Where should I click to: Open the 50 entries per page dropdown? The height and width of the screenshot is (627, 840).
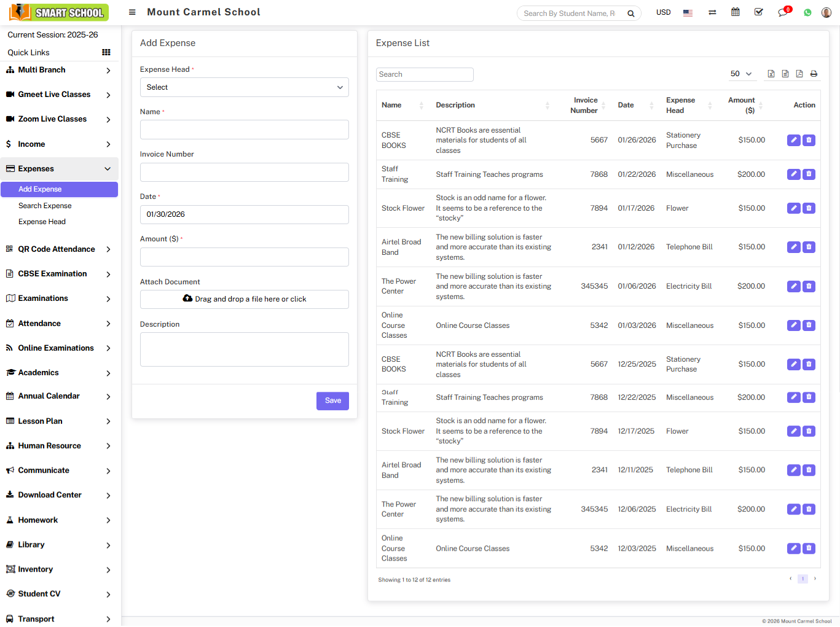(x=740, y=74)
